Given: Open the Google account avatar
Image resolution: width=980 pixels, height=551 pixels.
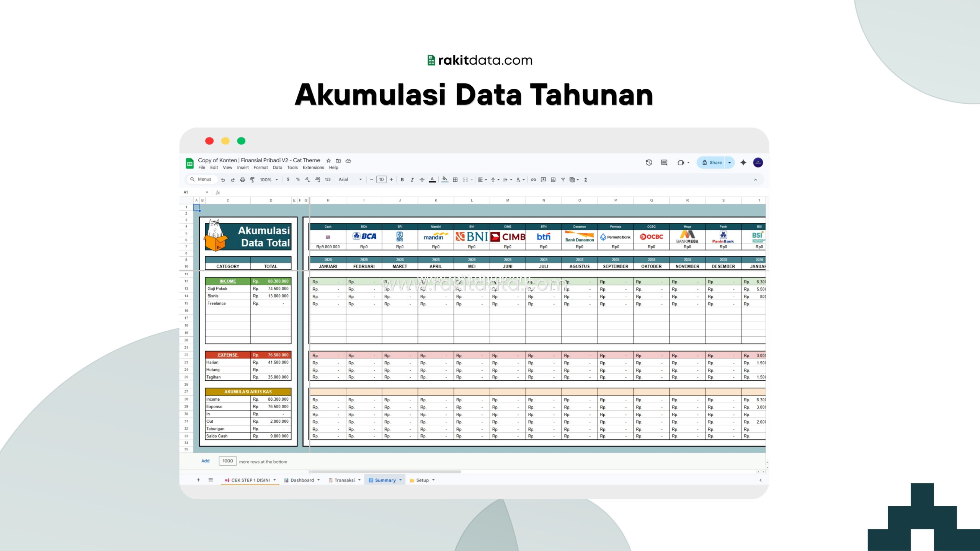Looking at the screenshot, I should point(758,163).
